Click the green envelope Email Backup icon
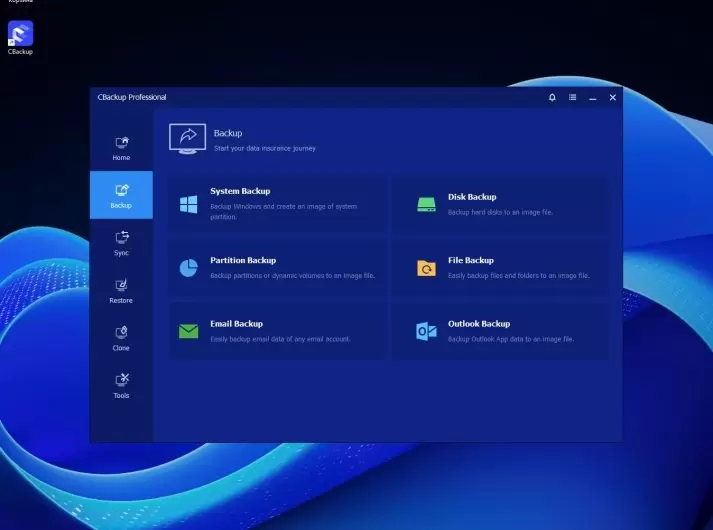The image size is (713, 530). point(189,331)
